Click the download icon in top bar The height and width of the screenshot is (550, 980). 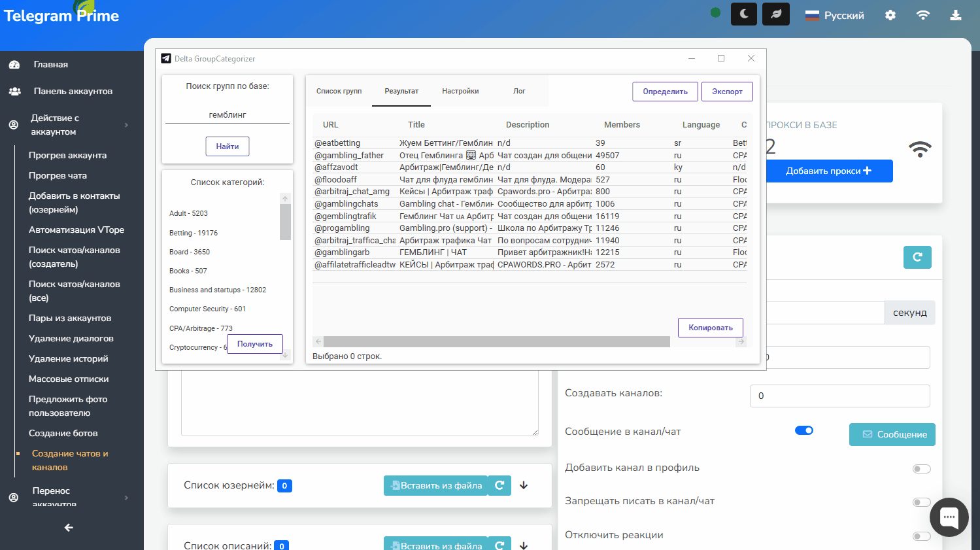point(956,15)
